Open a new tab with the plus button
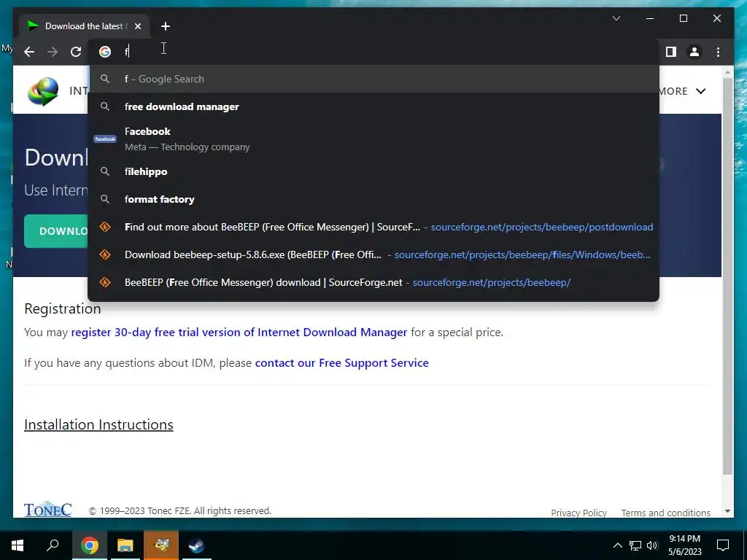Screen dimensions: 747x560 tap(166, 26)
